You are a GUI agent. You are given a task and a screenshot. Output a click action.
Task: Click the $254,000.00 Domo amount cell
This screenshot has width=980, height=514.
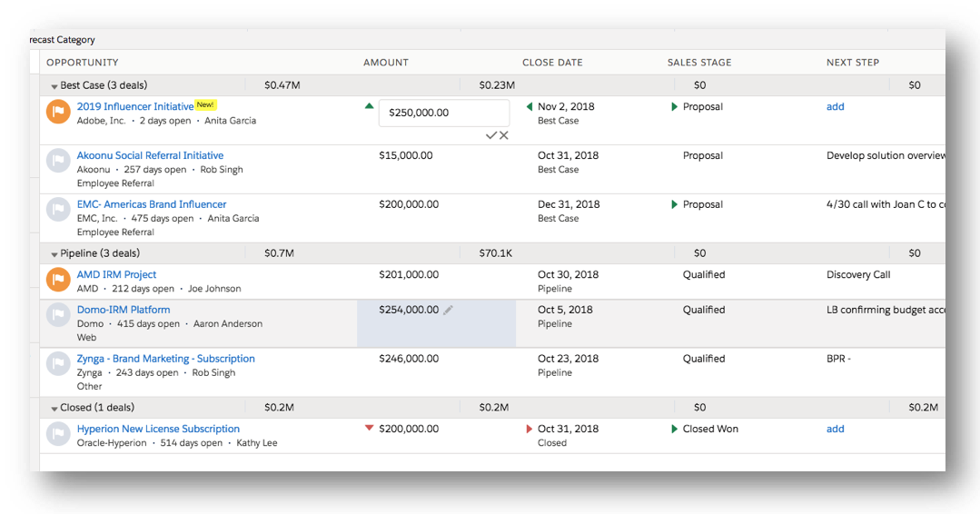[409, 309]
